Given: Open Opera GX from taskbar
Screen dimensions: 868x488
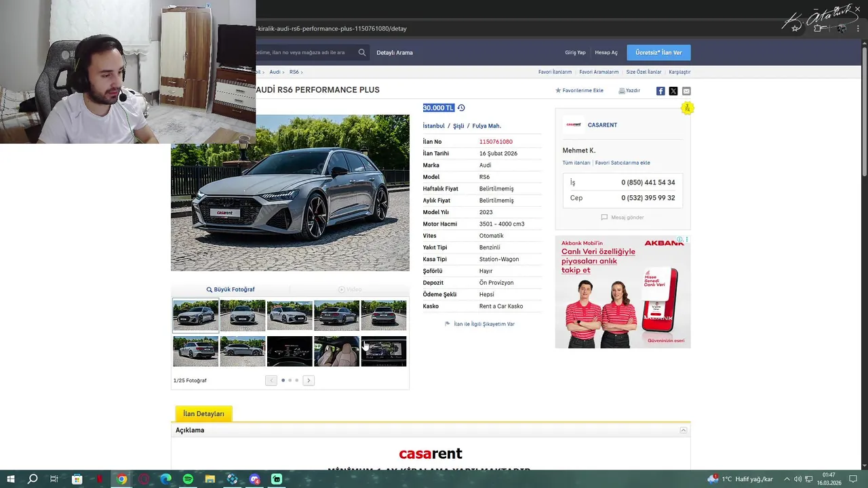Looking at the screenshot, I should tap(144, 479).
